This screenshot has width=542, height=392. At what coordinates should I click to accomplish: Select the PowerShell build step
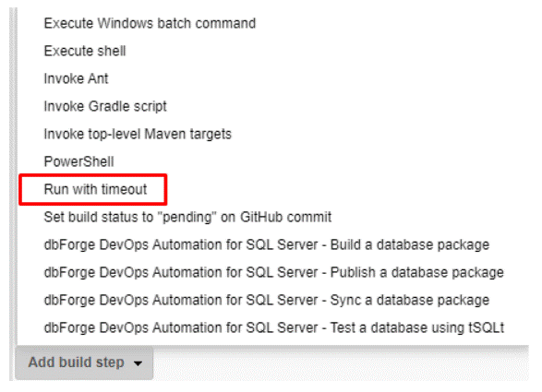pyautogui.click(x=78, y=161)
